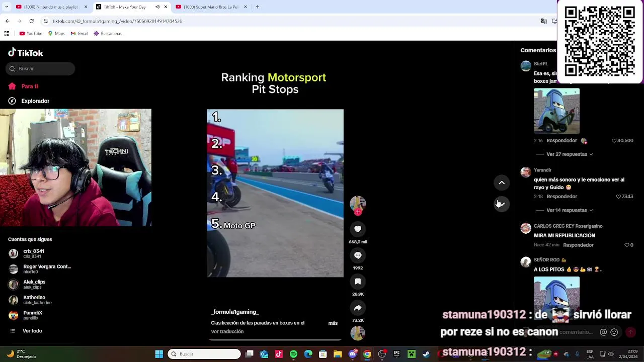Image resolution: width=644 pixels, height=362 pixels.
Task: Open comments via the speech bubble icon
Action: click(358, 255)
